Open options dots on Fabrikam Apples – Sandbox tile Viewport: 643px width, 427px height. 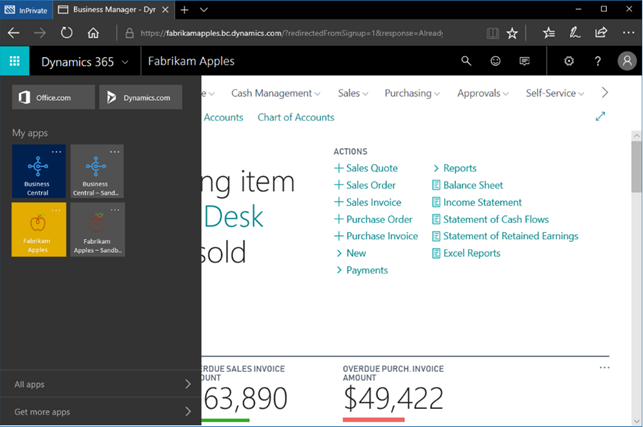(x=115, y=210)
